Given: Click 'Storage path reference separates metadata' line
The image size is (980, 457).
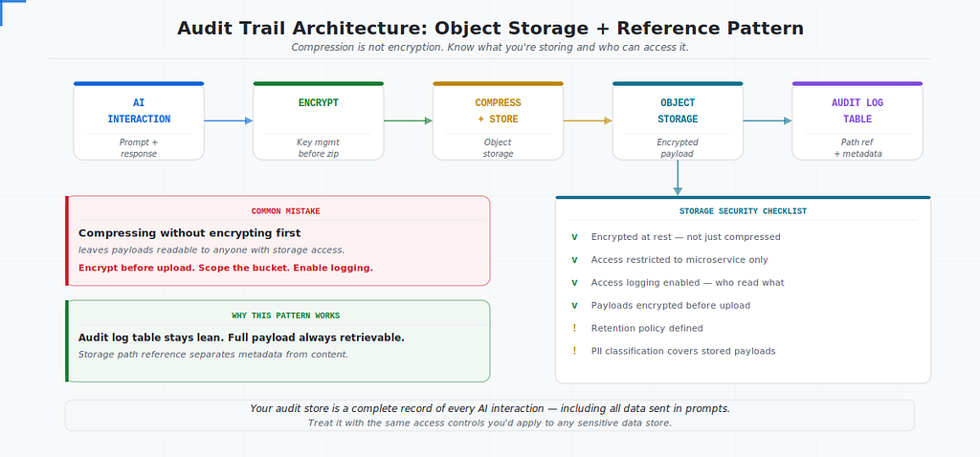Looking at the screenshot, I should pyautogui.click(x=213, y=355).
